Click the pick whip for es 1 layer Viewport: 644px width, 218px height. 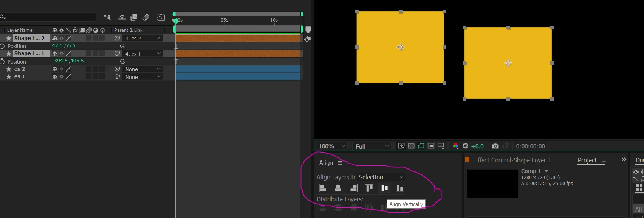coord(117,76)
